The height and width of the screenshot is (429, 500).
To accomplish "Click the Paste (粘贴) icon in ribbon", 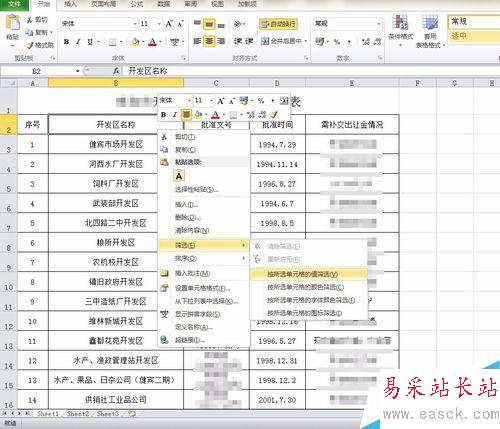I will tap(13, 23).
